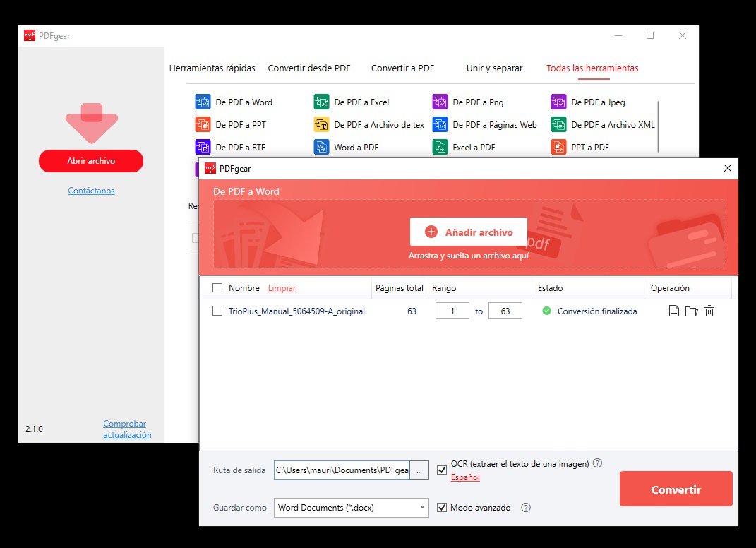Disable the OCR checkbox
Image resolution: width=756 pixels, height=548 pixels.
[442, 470]
